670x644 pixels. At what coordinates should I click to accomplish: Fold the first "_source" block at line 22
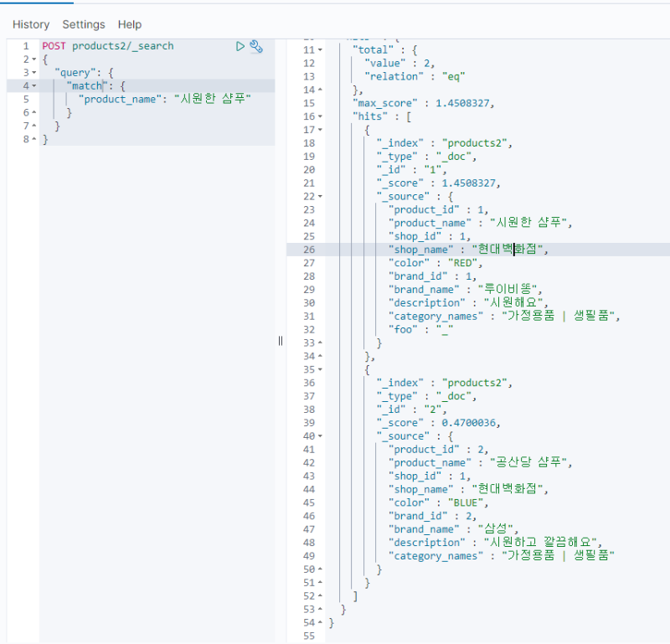[320, 196]
